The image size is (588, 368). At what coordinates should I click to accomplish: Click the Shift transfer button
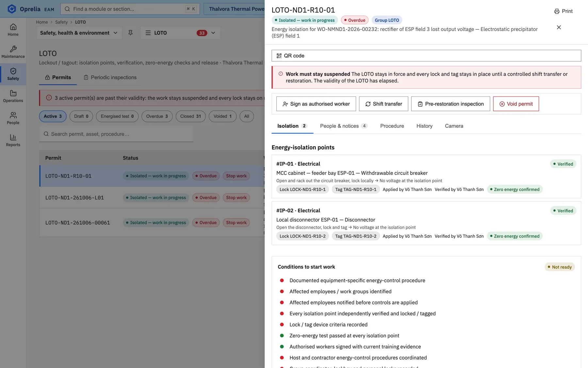[384, 104]
